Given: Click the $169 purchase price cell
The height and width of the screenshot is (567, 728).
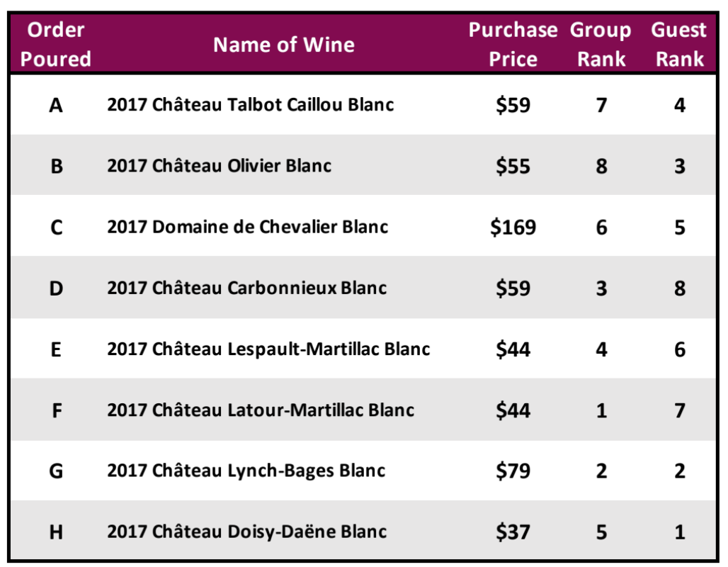Looking at the screenshot, I should pyautogui.click(x=513, y=228).
